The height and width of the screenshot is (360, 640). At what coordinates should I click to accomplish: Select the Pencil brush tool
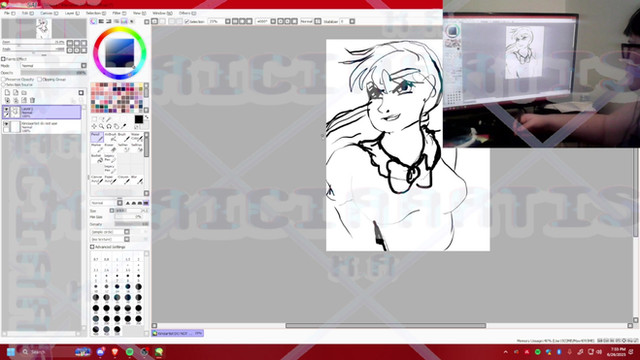coord(97,137)
